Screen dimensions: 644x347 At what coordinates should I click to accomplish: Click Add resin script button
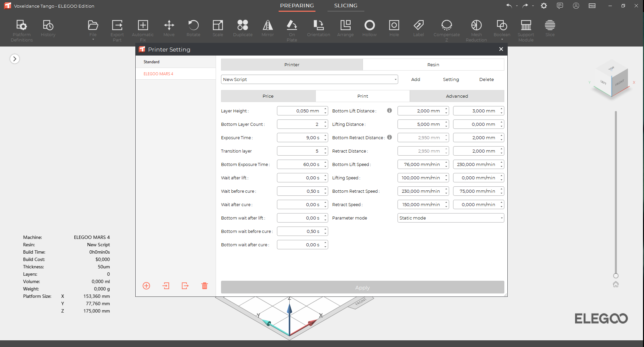tap(416, 79)
